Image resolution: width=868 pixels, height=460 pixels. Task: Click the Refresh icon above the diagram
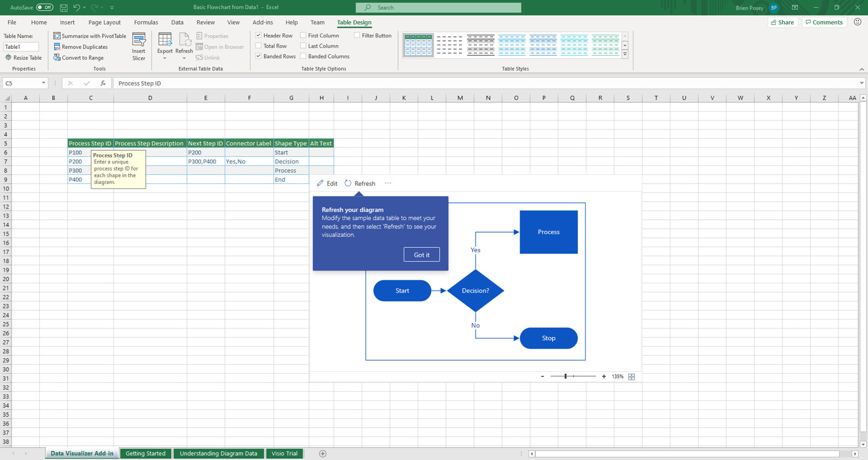(x=348, y=183)
